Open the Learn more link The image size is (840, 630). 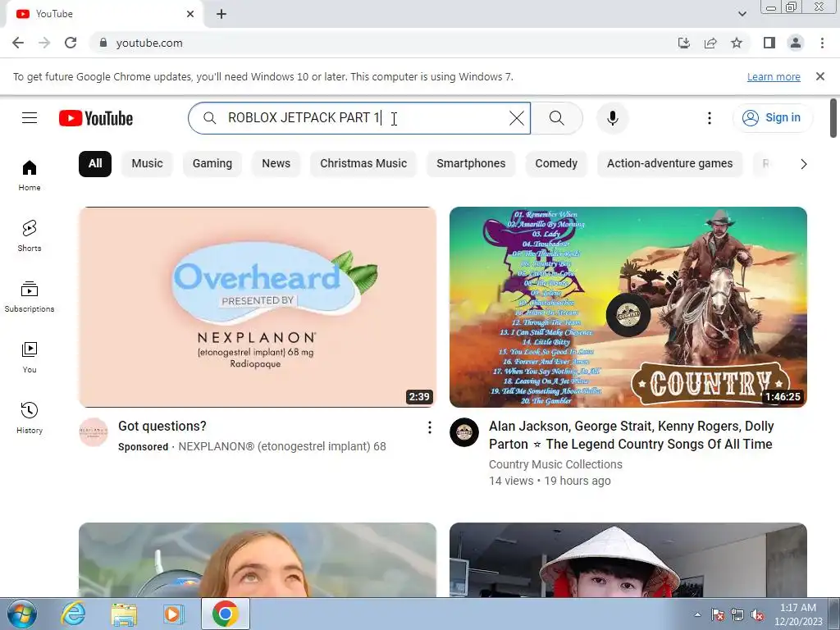click(x=774, y=76)
